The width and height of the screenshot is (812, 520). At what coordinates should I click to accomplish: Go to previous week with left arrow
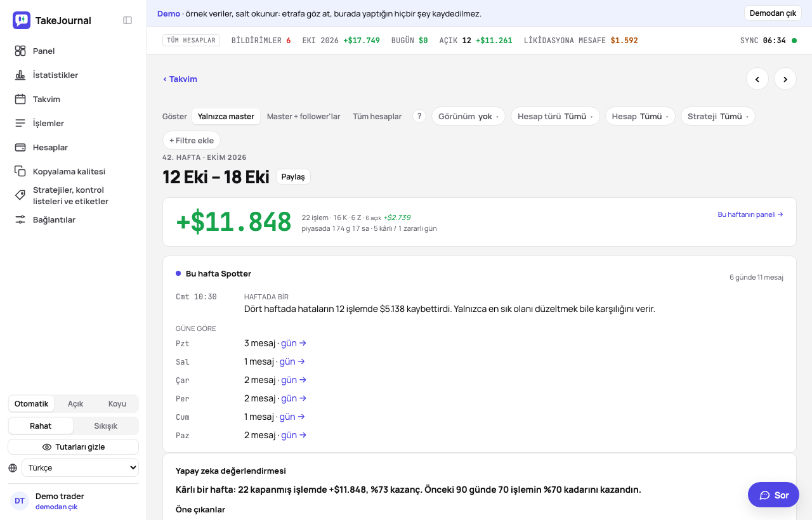click(x=757, y=79)
